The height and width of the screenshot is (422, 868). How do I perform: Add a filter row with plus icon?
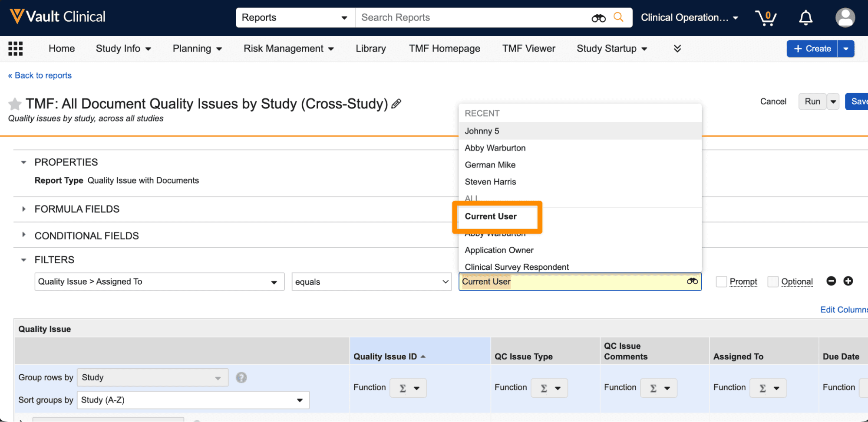pyautogui.click(x=848, y=281)
